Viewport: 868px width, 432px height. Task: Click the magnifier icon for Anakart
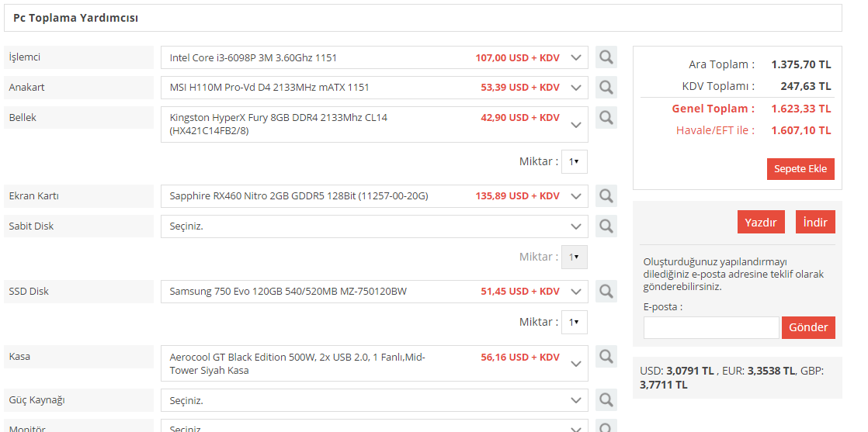pos(606,88)
